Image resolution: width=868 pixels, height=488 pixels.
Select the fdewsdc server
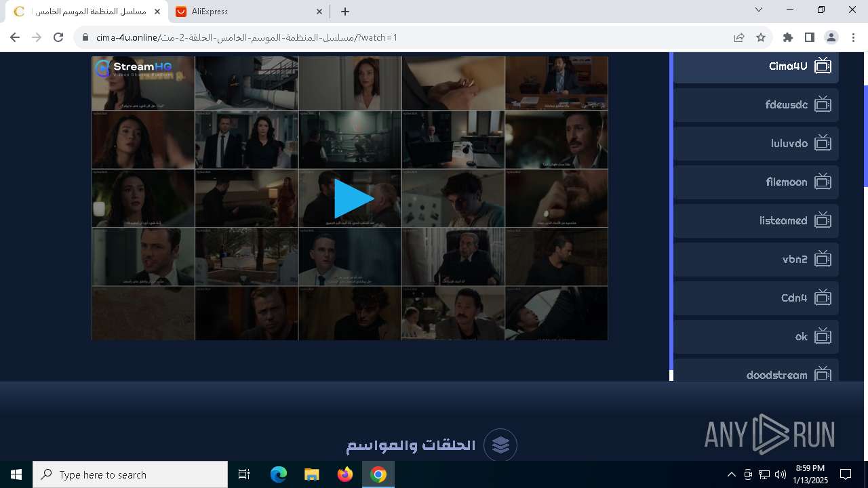coord(756,105)
